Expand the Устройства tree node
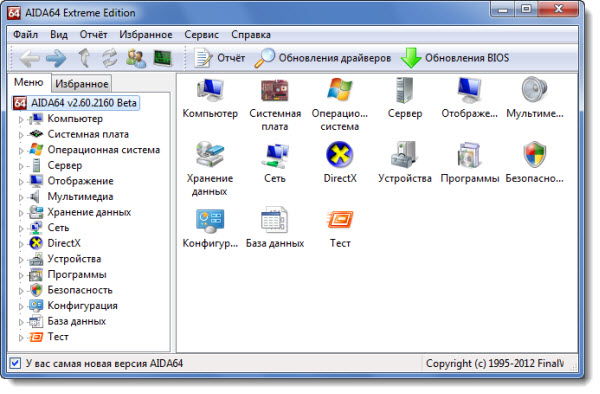This screenshot has width=600, height=394. (x=21, y=260)
